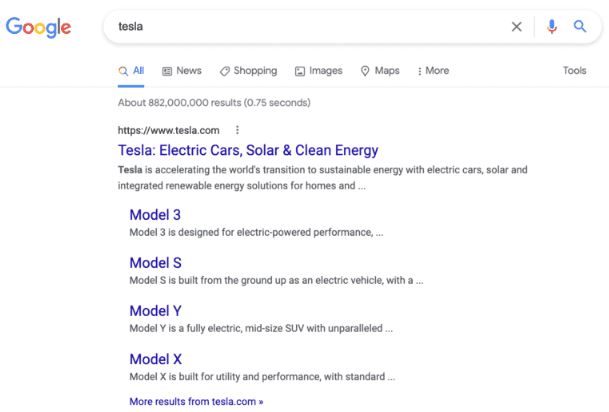The image size is (609, 412).
Task: Open the Model 3 sitelink
Action: tap(155, 215)
